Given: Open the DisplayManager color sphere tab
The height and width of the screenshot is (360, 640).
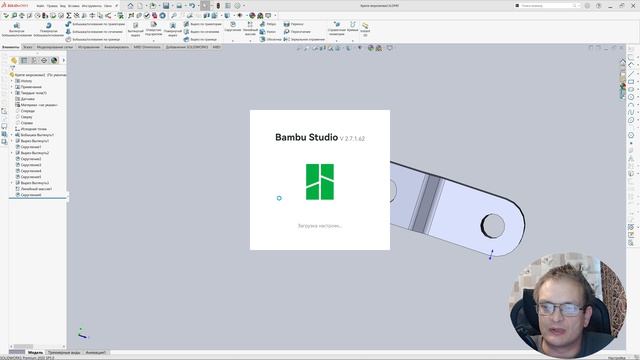Looking at the screenshot, I should point(54,60).
